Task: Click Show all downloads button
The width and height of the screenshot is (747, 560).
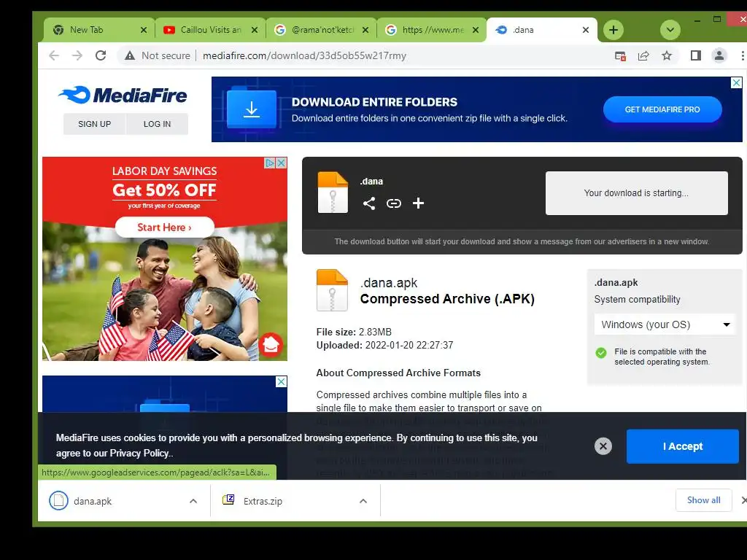Action: tap(704, 500)
